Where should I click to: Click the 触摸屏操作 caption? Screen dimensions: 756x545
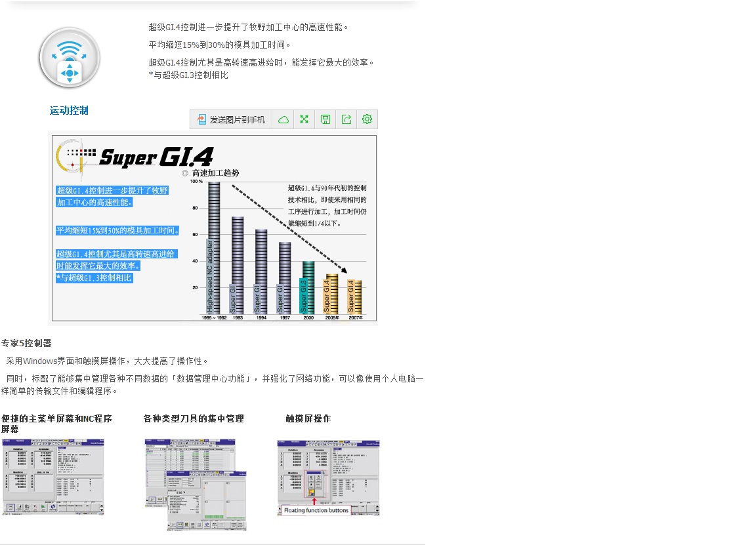point(308,418)
